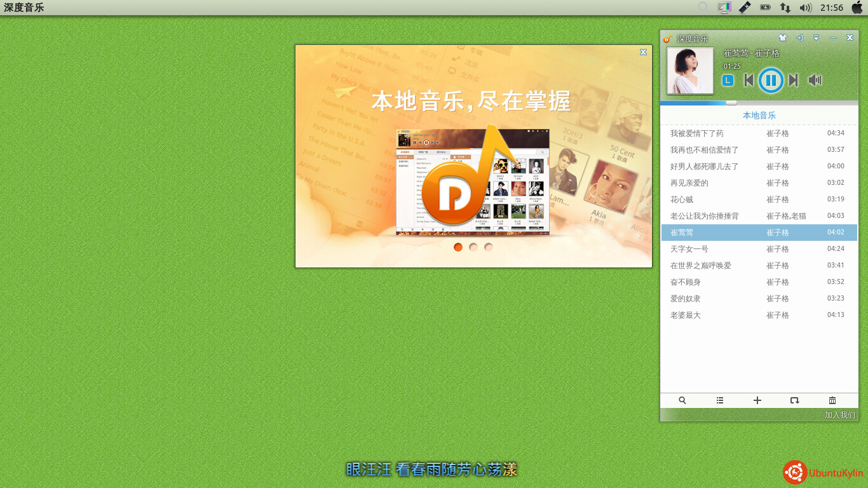
Task: Show the second slide of the splash banner
Action: click(x=473, y=247)
